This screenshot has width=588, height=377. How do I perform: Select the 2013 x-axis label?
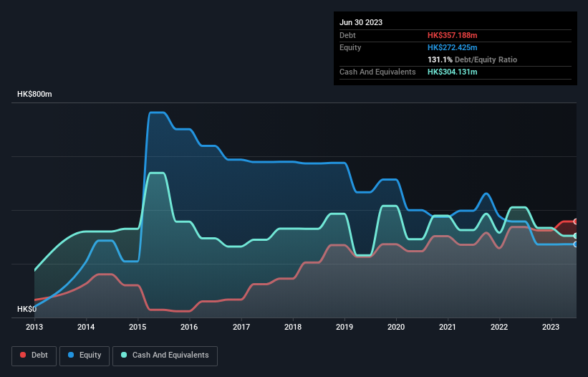34,327
